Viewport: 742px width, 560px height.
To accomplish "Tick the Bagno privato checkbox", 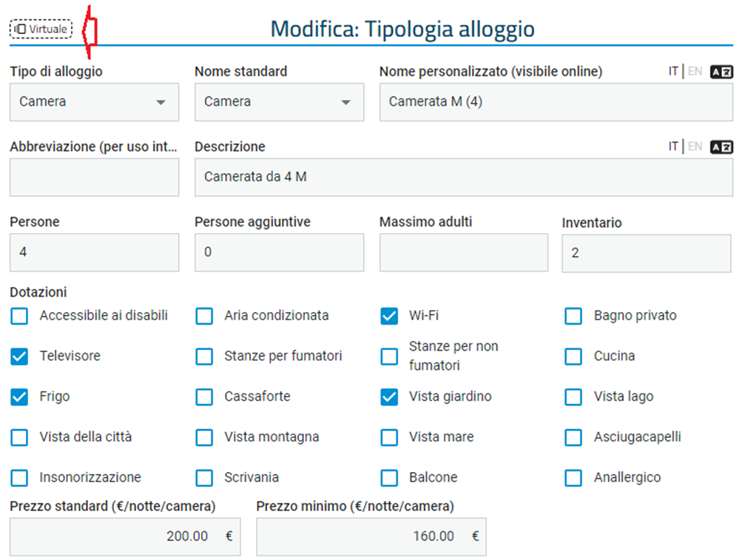I will pyautogui.click(x=573, y=316).
